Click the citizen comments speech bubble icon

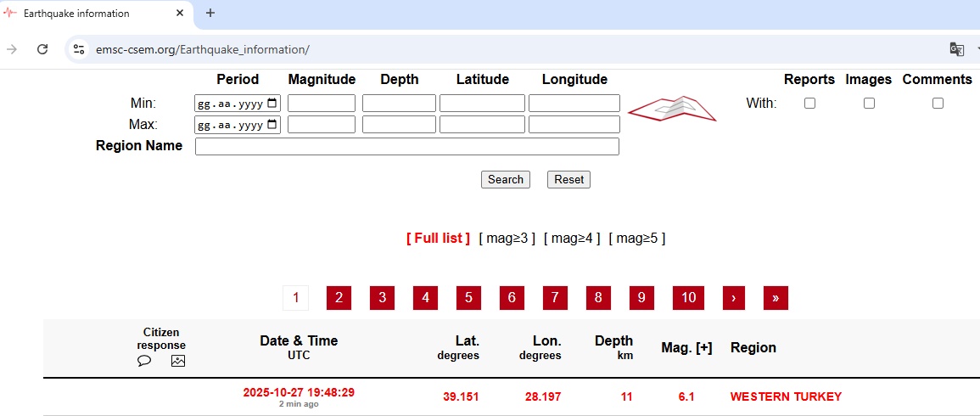[x=144, y=360]
